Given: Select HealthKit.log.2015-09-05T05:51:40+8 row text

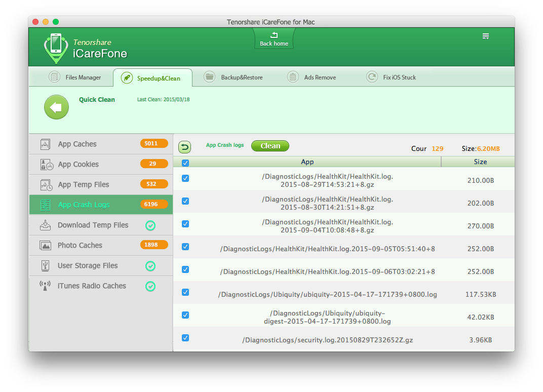Looking at the screenshot, I should (327, 249).
